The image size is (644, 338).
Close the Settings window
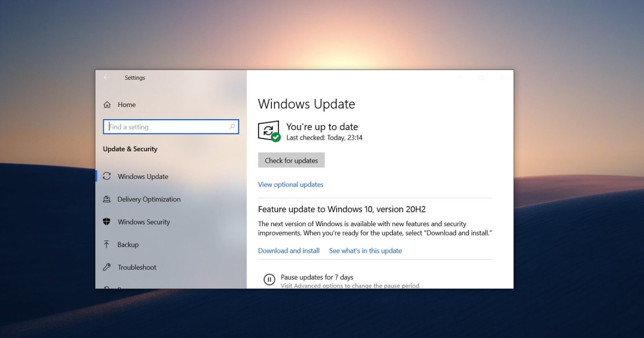[x=502, y=78]
